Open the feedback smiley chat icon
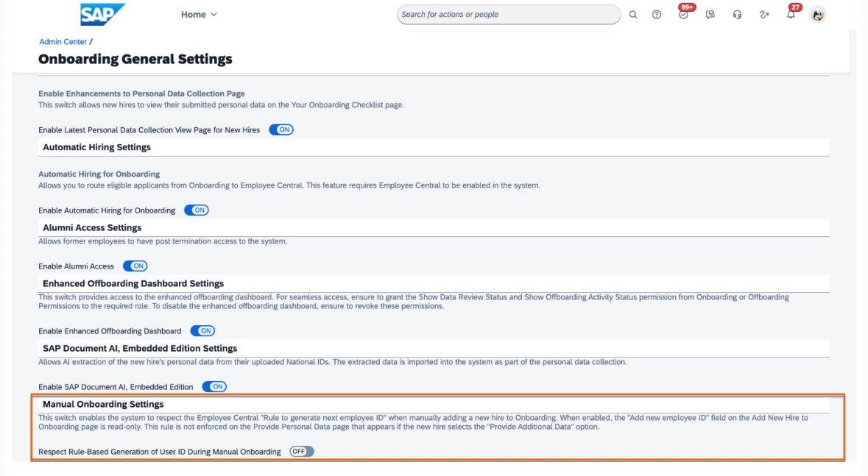This screenshot has height=476, width=868. tap(710, 15)
